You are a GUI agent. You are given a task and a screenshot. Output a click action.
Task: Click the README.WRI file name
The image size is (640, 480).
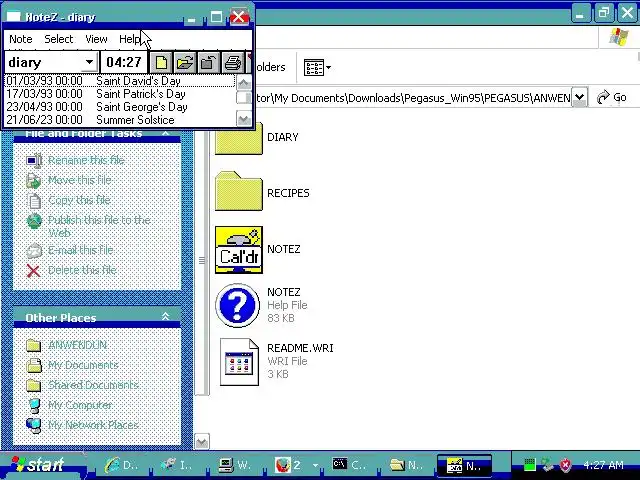pyautogui.click(x=300, y=348)
